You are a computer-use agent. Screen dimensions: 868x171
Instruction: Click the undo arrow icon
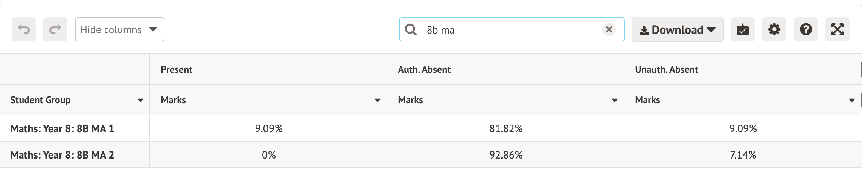[24, 29]
